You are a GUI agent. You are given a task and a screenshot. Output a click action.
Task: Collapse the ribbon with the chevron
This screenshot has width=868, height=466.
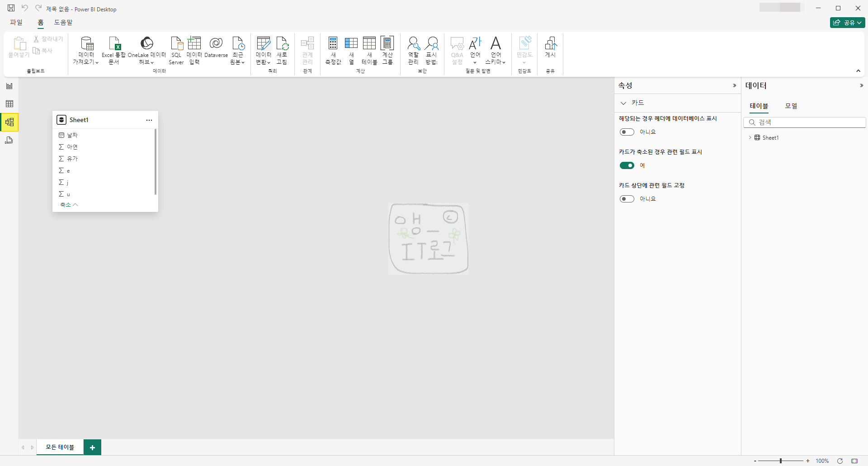click(x=858, y=71)
